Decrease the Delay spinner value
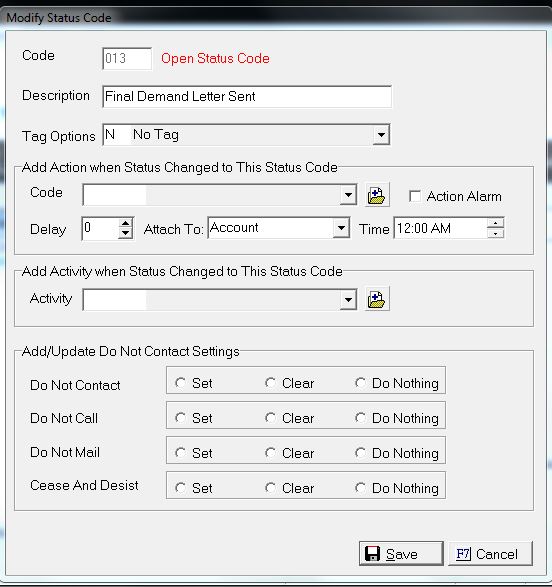 pos(125,233)
